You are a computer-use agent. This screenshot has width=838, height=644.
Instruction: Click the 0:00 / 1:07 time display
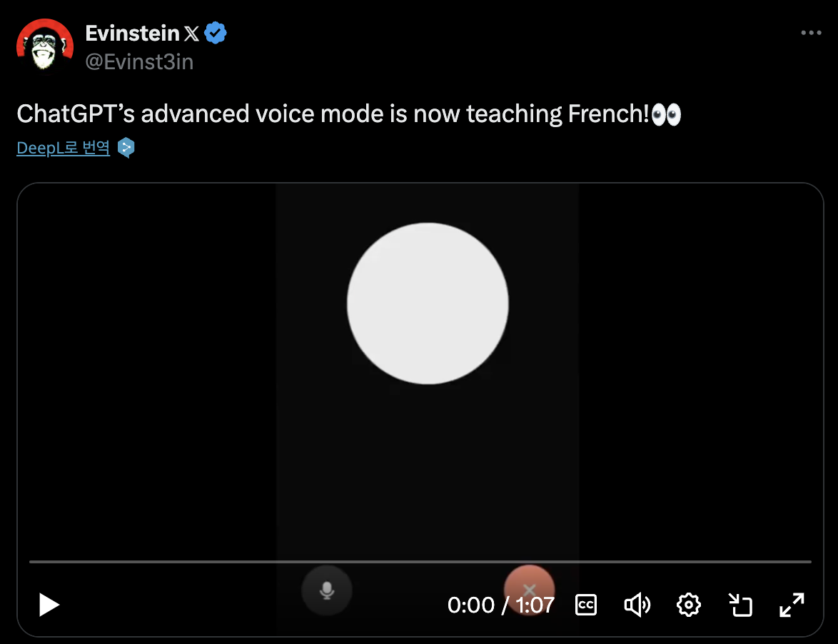pyautogui.click(x=500, y=605)
